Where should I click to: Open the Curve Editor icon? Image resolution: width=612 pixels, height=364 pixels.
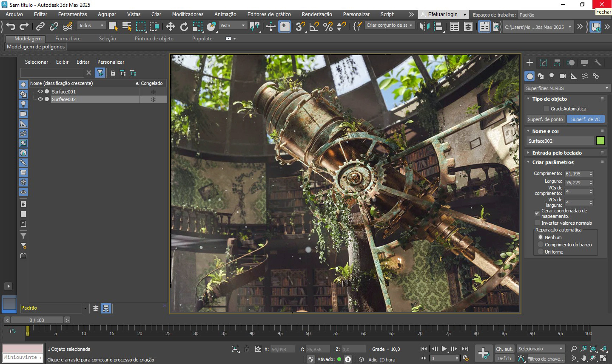click(496, 26)
